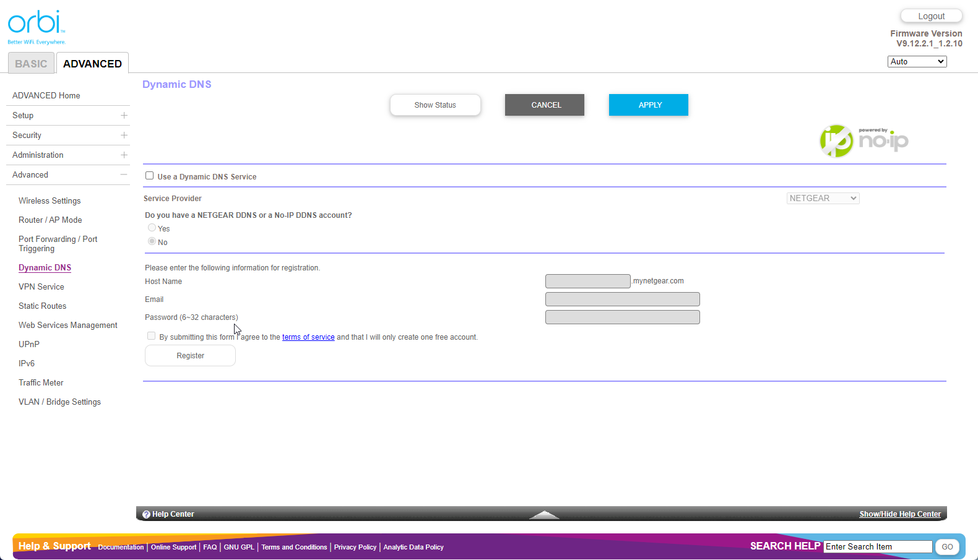The width and height of the screenshot is (978, 560).
Task: Click the Show Status button
Action: pyautogui.click(x=435, y=105)
